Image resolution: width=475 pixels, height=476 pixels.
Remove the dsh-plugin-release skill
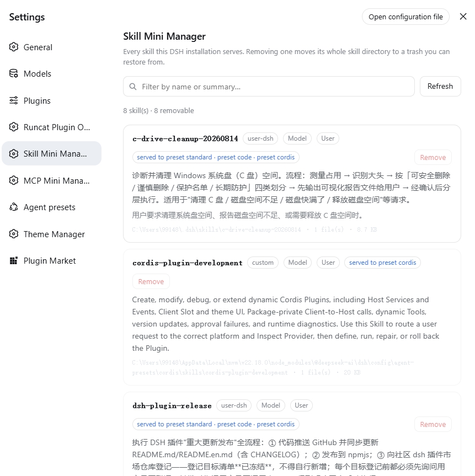click(433, 424)
